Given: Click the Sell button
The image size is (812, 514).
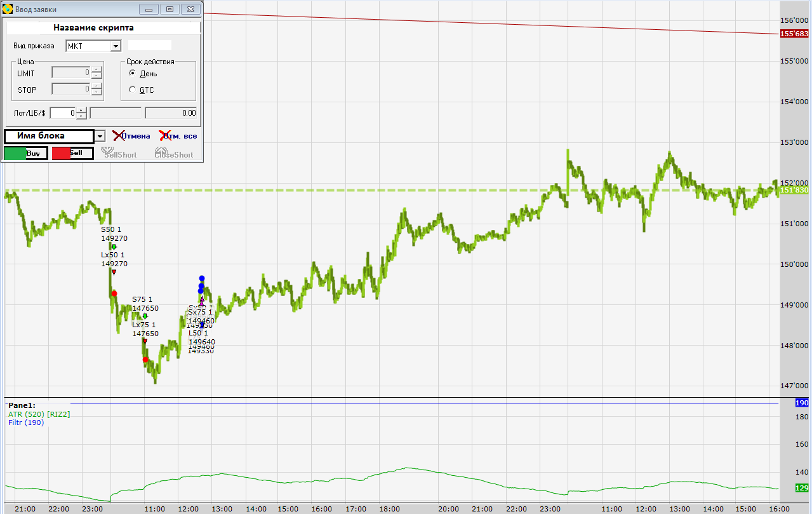Looking at the screenshot, I should coord(72,153).
